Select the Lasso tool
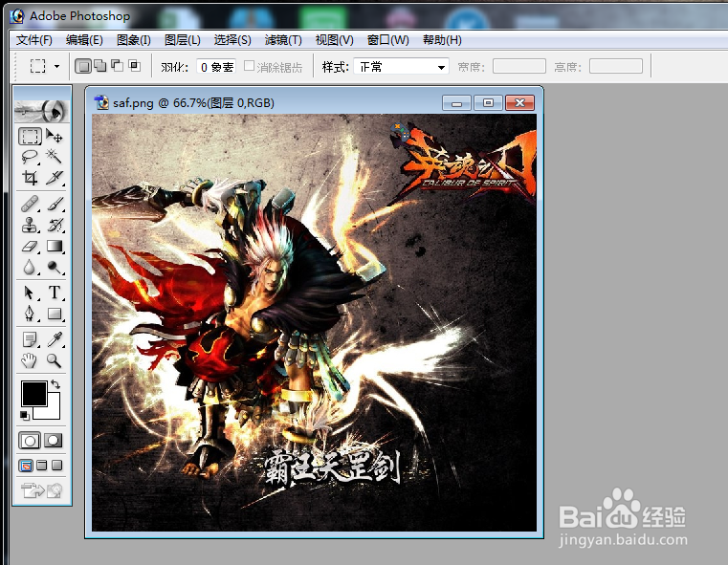The width and height of the screenshot is (728, 565). [31, 157]
